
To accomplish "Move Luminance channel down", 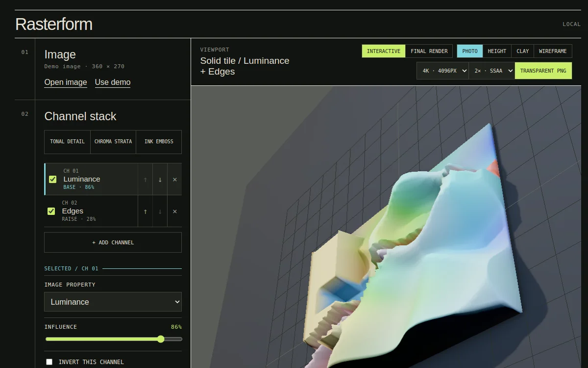I will coord(160,180).
